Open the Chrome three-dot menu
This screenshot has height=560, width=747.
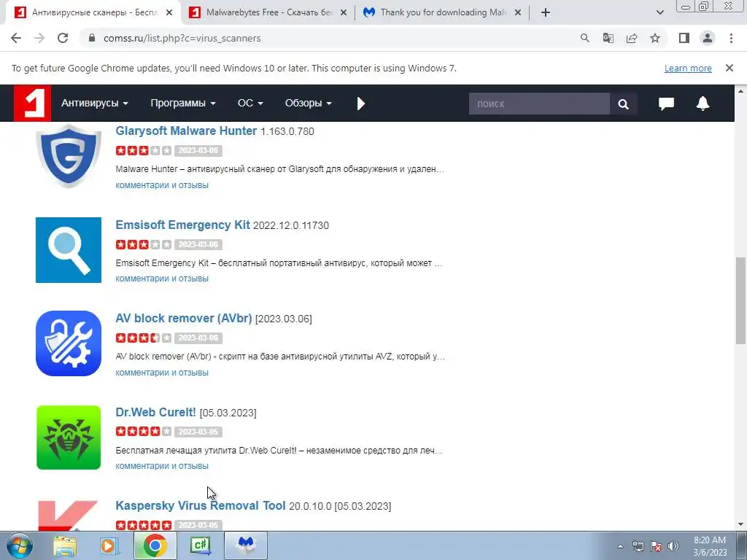731,38
